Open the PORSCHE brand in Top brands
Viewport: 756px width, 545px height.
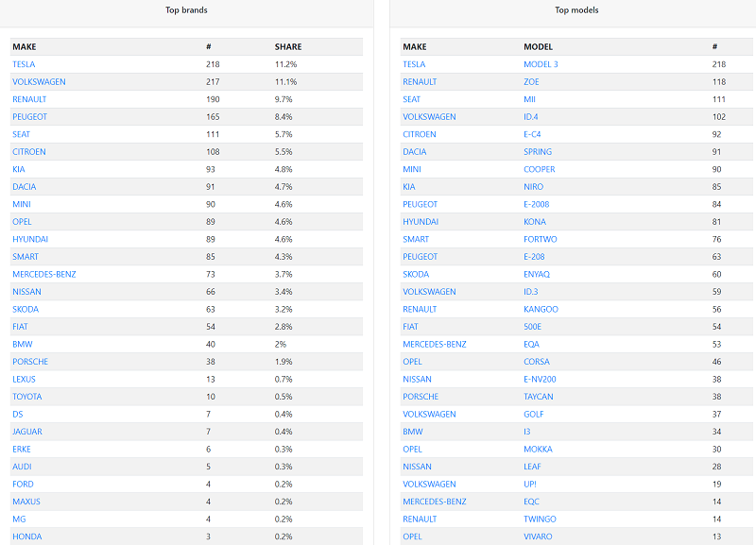click(x=30, y=362)
